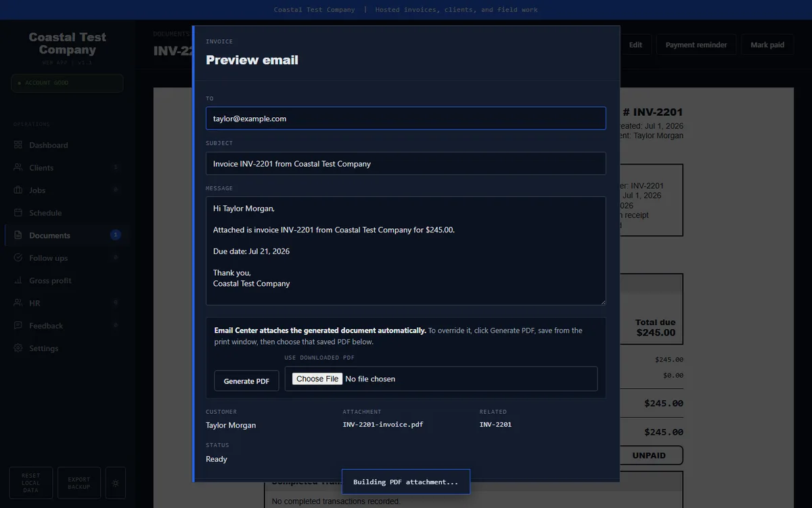The image size is (812, 508).
Task: Click the Generate PDF button
Action: [x=246, y=381]
